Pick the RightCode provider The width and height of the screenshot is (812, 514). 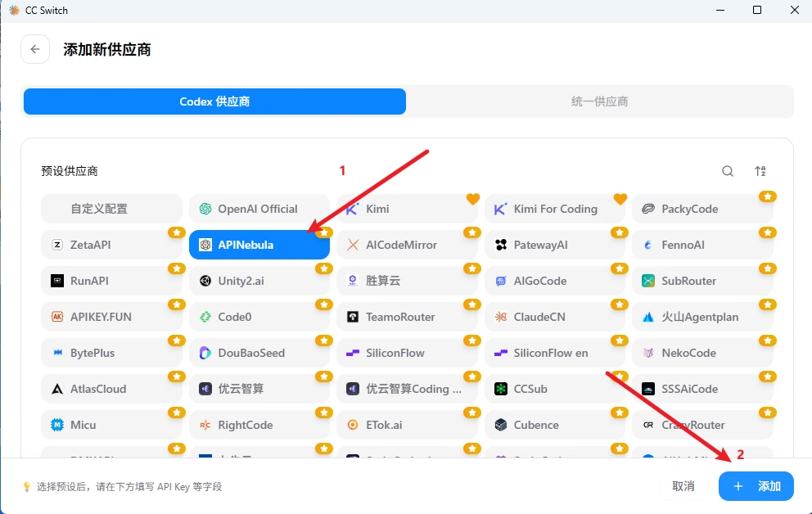(x=259, y=425)
